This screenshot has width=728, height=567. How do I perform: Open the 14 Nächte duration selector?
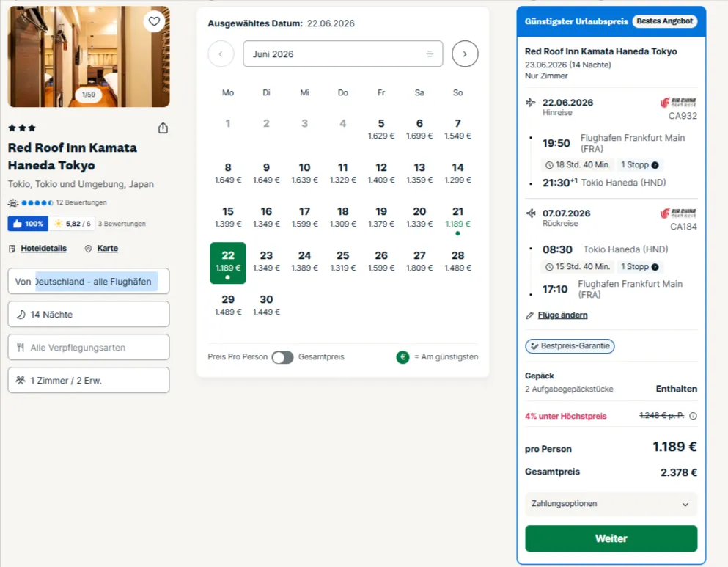click(89, 315)
